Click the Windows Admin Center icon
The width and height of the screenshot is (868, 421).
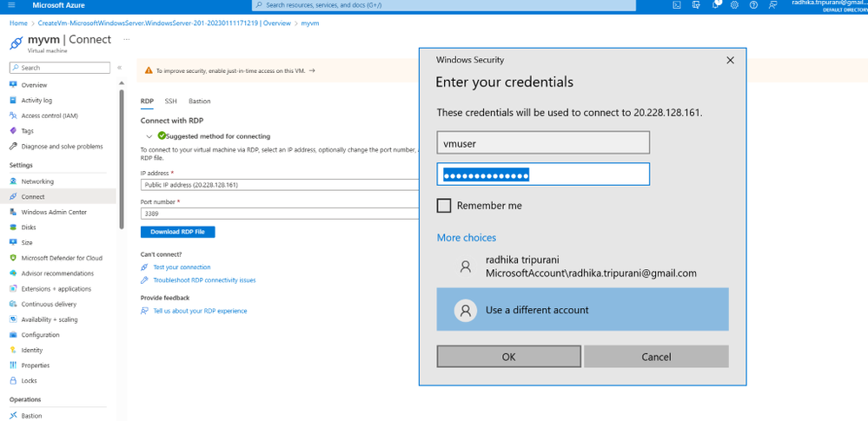pyautogui.click(x=13, y=212)
